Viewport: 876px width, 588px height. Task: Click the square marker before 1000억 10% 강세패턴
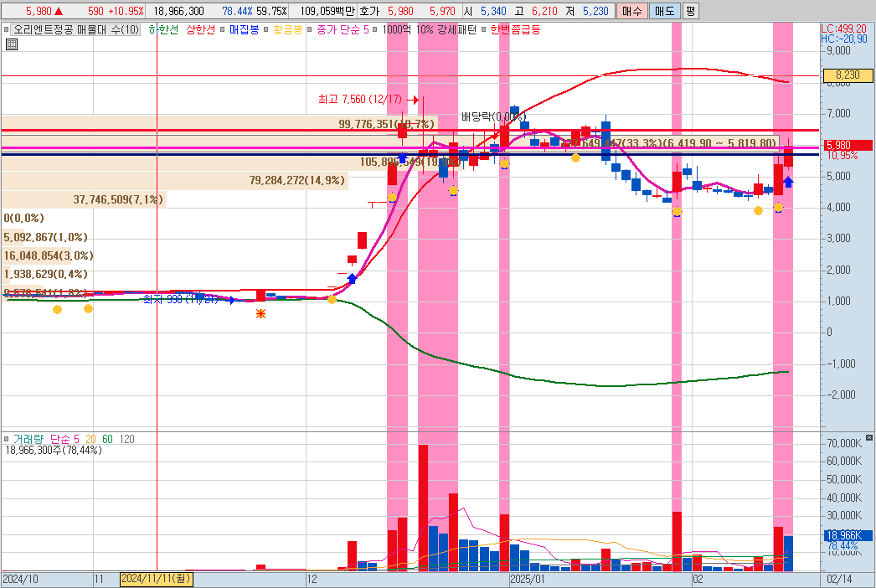click(x=375, y=29)
